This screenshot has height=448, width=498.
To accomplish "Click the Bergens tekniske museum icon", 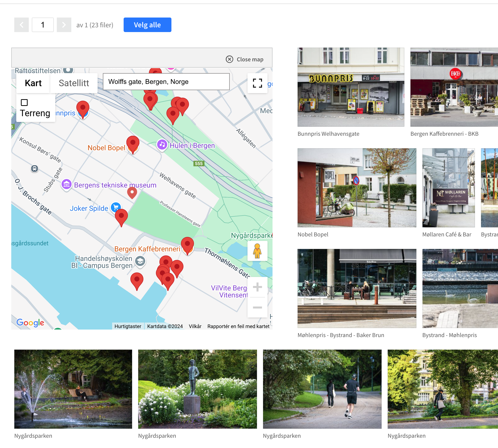I will coord(67,185).
